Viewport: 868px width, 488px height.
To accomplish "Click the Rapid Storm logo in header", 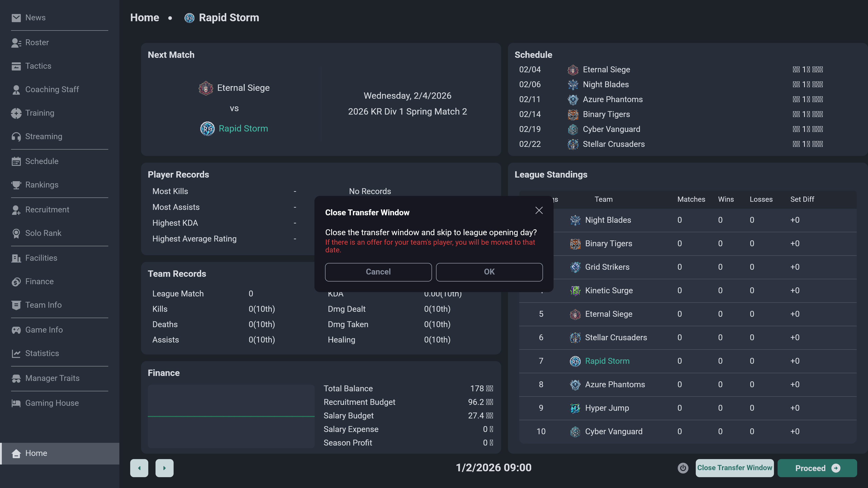I will [189, 18].
